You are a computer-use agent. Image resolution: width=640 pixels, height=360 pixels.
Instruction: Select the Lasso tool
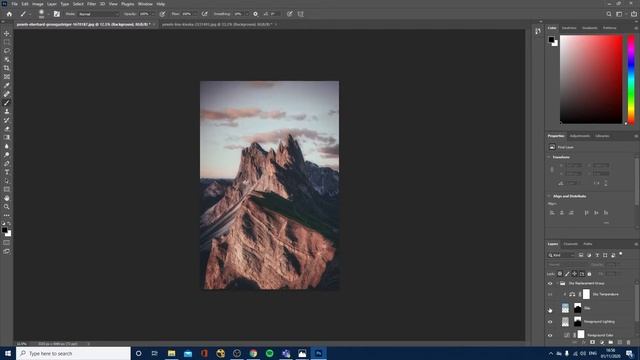click(x=7, y=51)
